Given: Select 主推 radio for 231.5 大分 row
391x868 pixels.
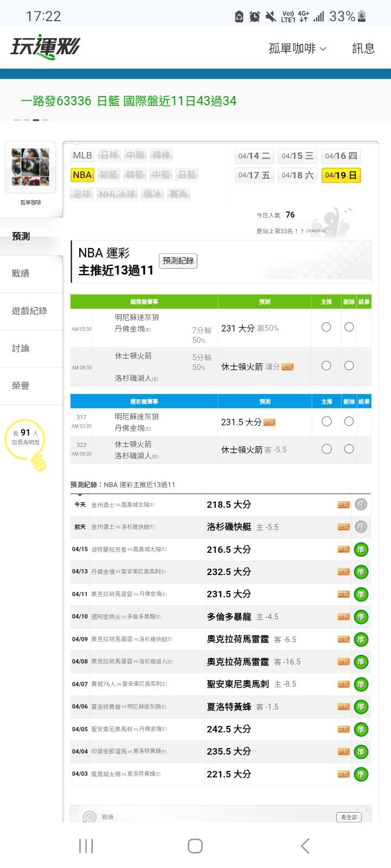Looking at the screenshot, I should pyautogui.click(x=326, y=422).
